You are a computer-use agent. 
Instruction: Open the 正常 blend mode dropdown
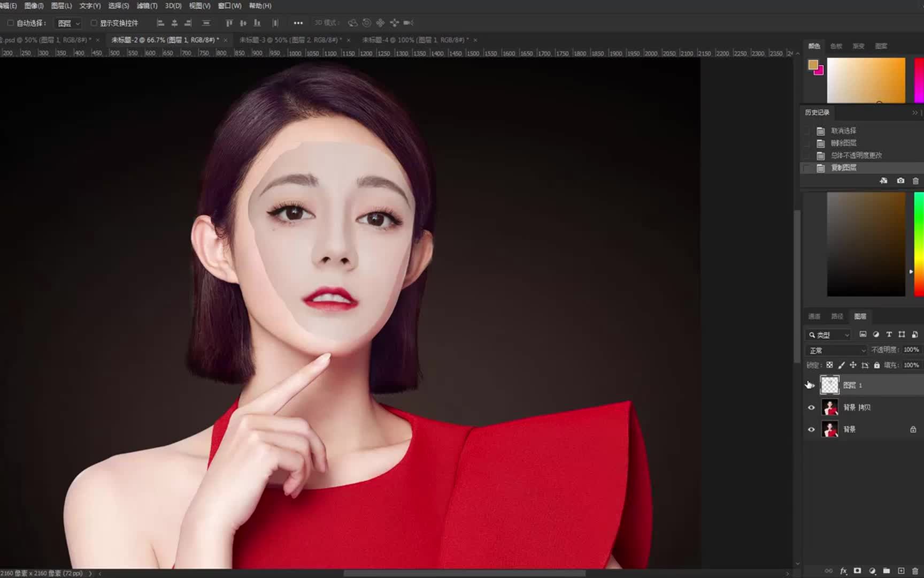coord(837,351)
